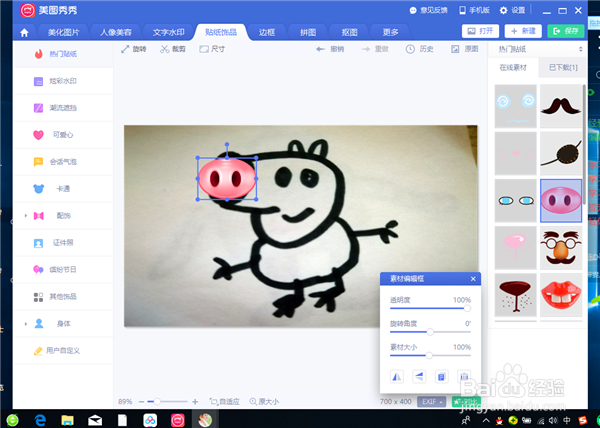Click the 旋转 rotate tool
Screen dimensions: 600x428
pyautogui.click(x=134, y=49)
